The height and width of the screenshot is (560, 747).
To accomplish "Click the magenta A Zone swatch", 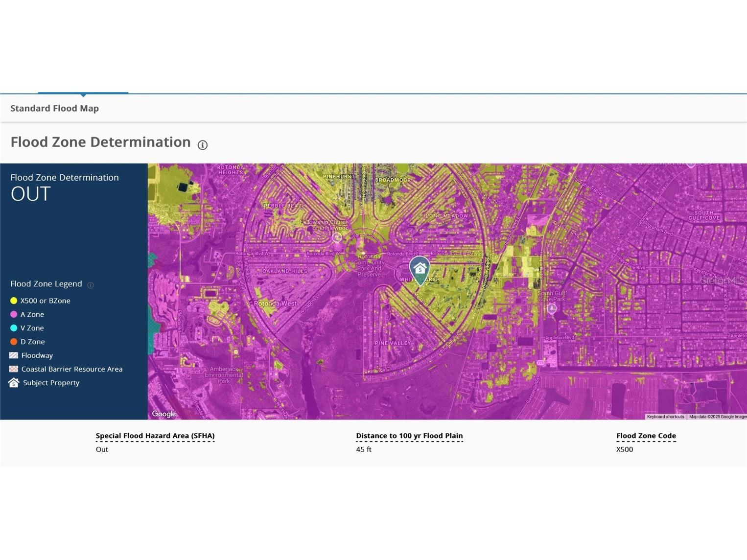I will coord(14,314).
